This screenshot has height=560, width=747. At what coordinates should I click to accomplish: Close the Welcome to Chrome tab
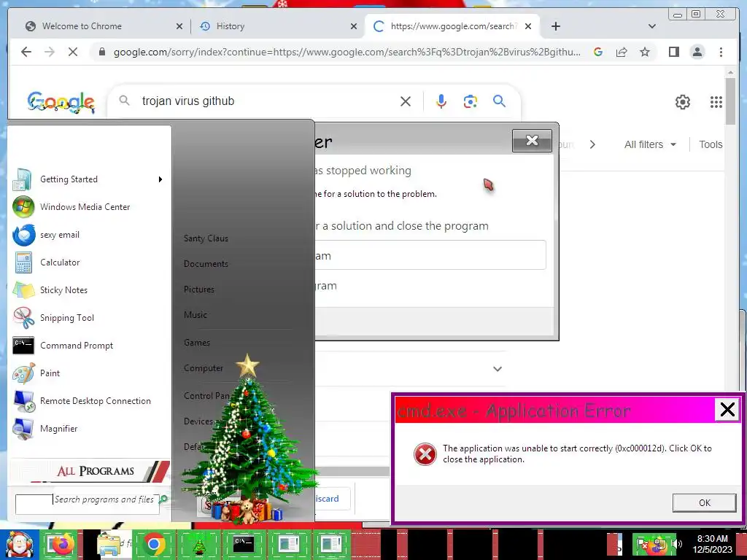click(179, 26)
